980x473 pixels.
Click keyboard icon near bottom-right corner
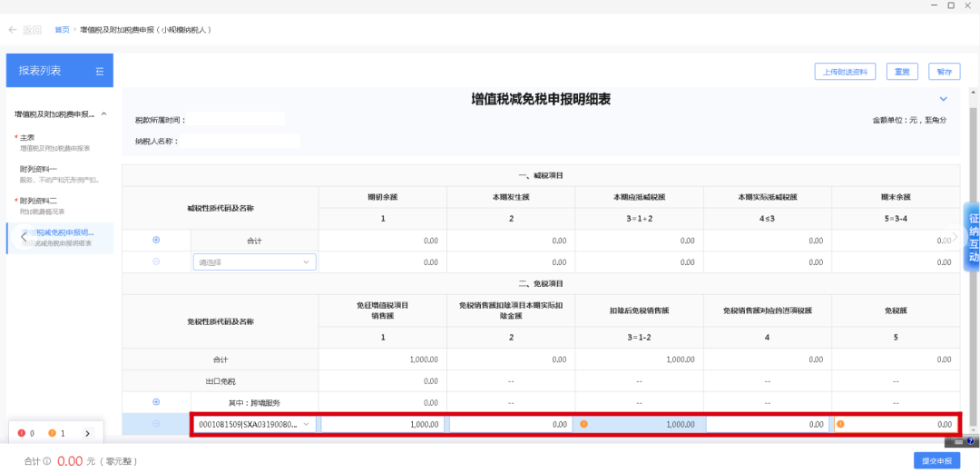(959, 441)
